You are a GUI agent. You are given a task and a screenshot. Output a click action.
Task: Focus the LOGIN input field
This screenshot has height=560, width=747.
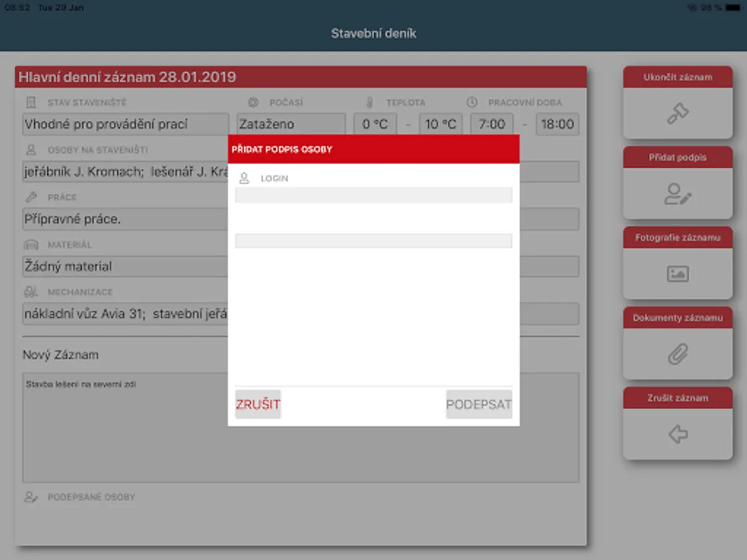coord(374,195)
